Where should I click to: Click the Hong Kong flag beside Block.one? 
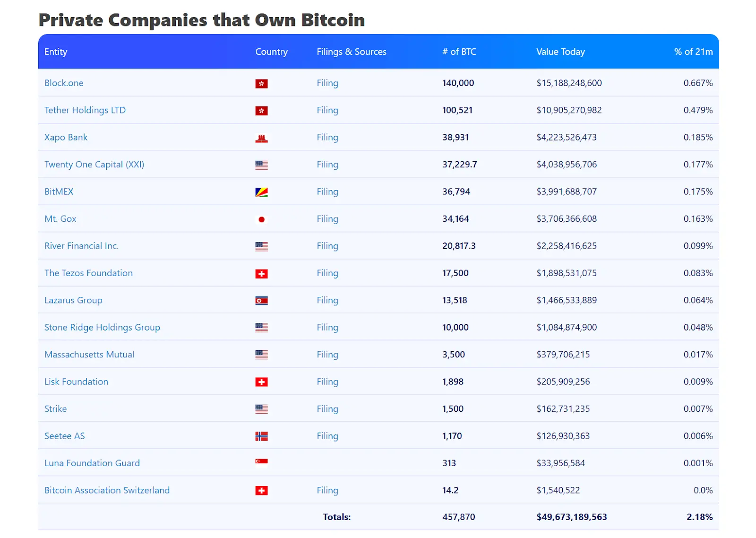click(261, 84)
